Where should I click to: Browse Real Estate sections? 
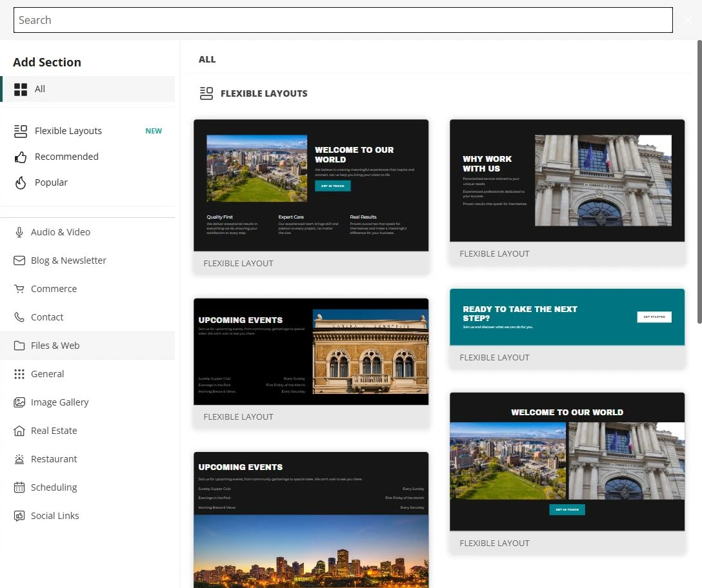(x=88, y=431)
